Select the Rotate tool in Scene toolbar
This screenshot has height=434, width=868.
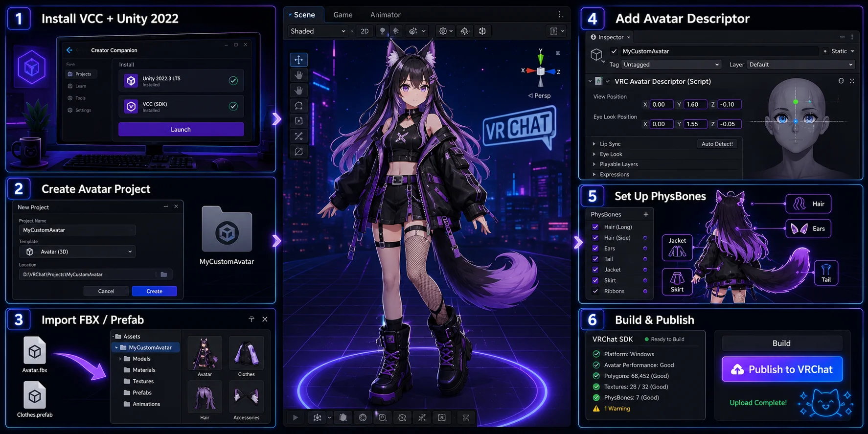point(298,106)
